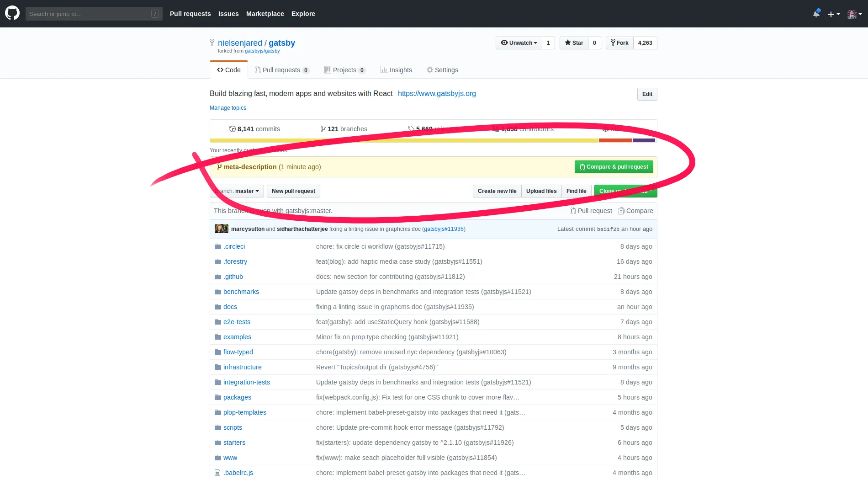
Task: Open Marketplace in top navigation
Action: [265, 14]
